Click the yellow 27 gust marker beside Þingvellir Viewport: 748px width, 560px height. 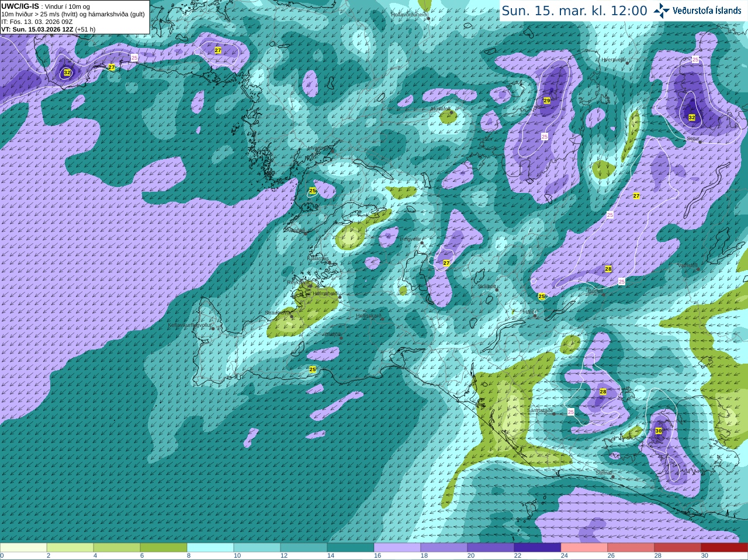tap(446, 263)
